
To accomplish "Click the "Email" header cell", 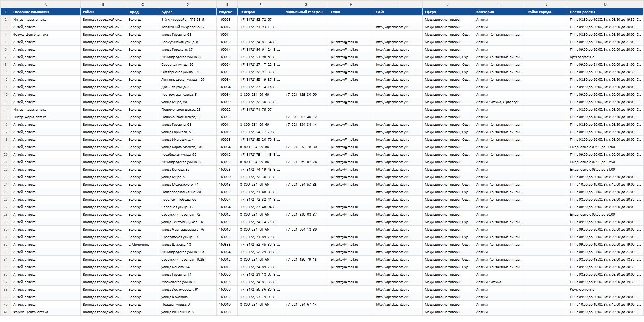I will (351, 12).
